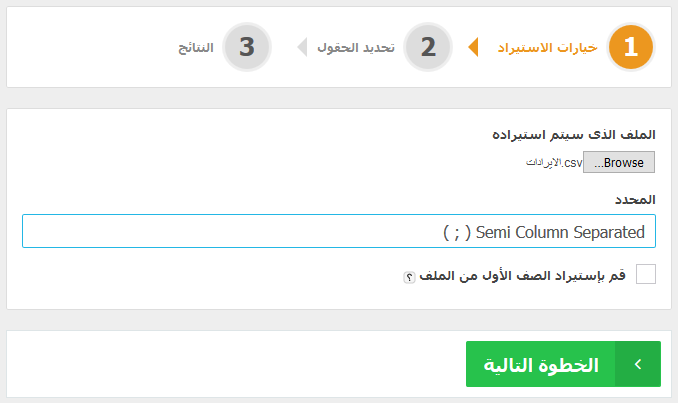678x403 pixels.
Task: Click the chevron on the green next button
Action: click(638, 364)
